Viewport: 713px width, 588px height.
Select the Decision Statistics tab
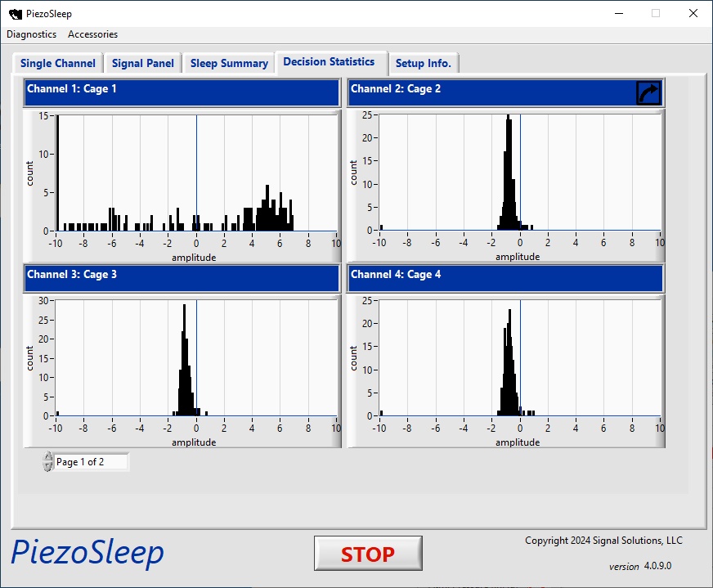tap(329, 62)
